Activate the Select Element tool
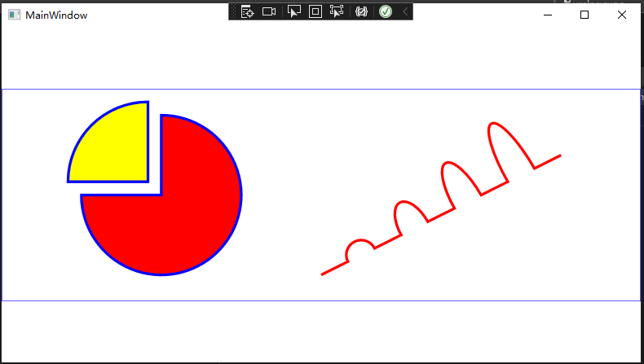Viewport: 644px width, 364px height. [294, 12]
